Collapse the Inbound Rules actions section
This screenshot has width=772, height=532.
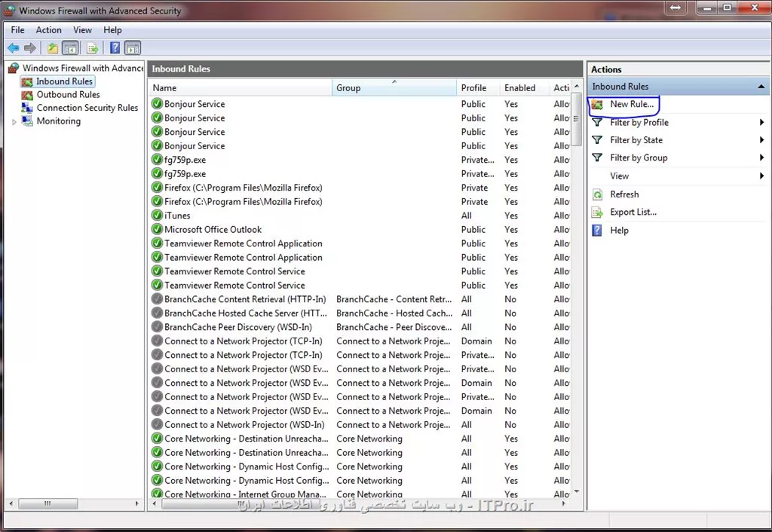(x=761, y=87)
